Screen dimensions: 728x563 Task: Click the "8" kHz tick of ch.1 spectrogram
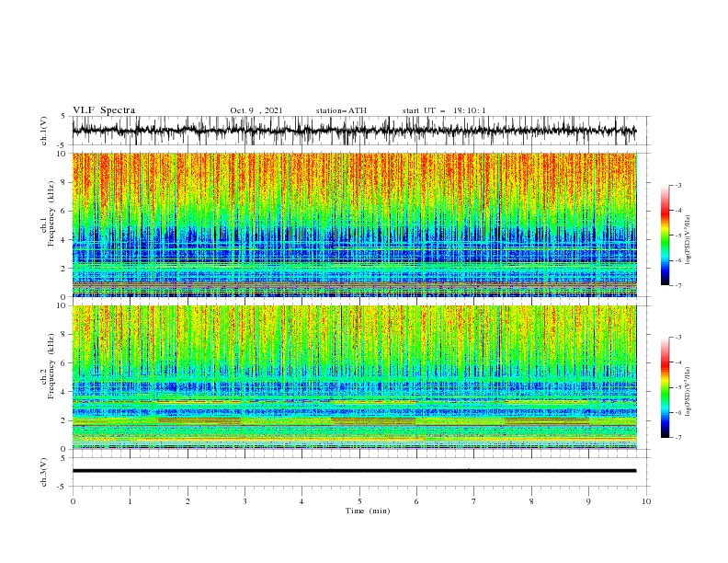click(64, 182)
